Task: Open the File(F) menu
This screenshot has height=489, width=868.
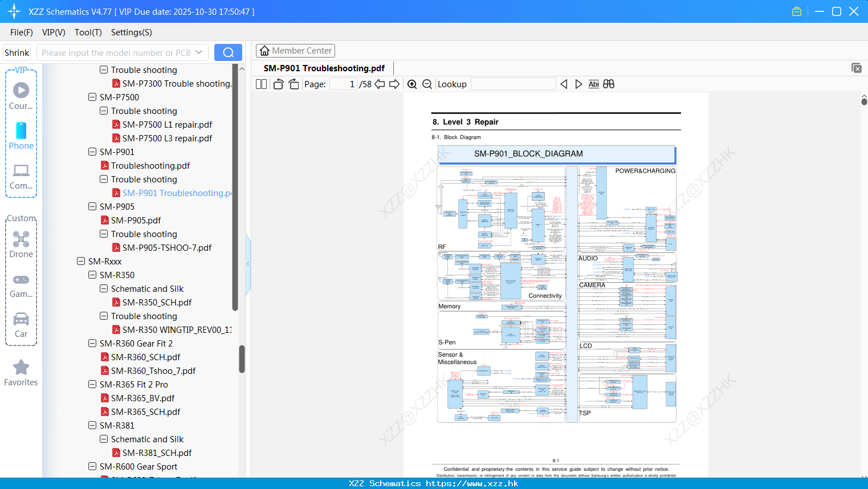Action: coord(22,32)
